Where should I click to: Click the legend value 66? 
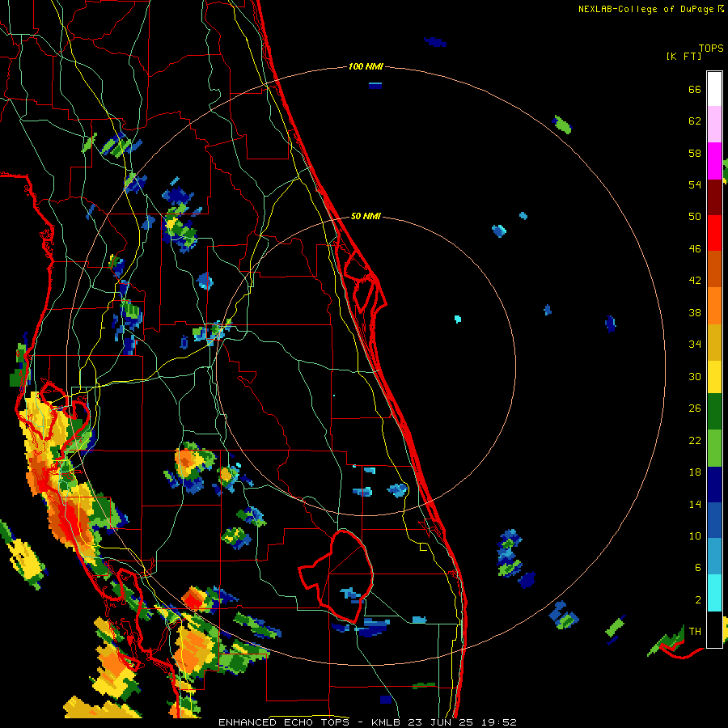click(x=695, y=89)
